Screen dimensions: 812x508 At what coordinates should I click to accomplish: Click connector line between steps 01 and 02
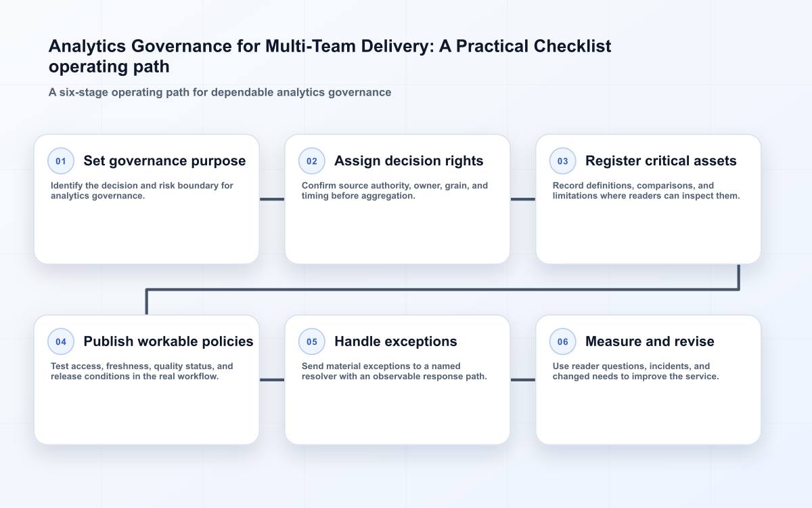[272, 199]
